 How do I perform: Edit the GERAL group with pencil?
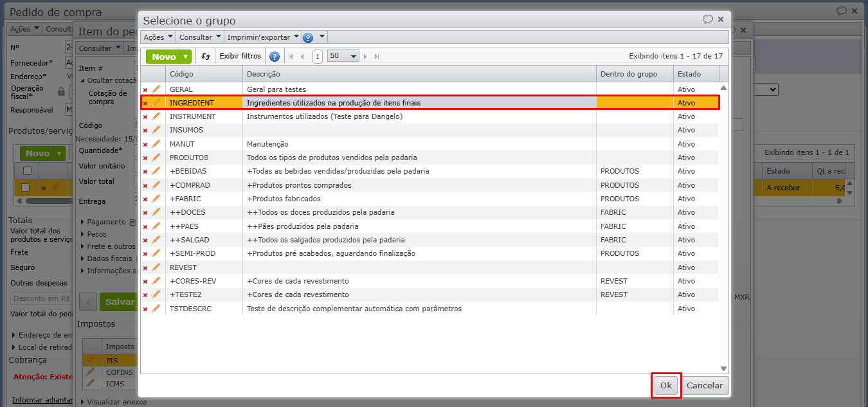click(x=156, y=89)
